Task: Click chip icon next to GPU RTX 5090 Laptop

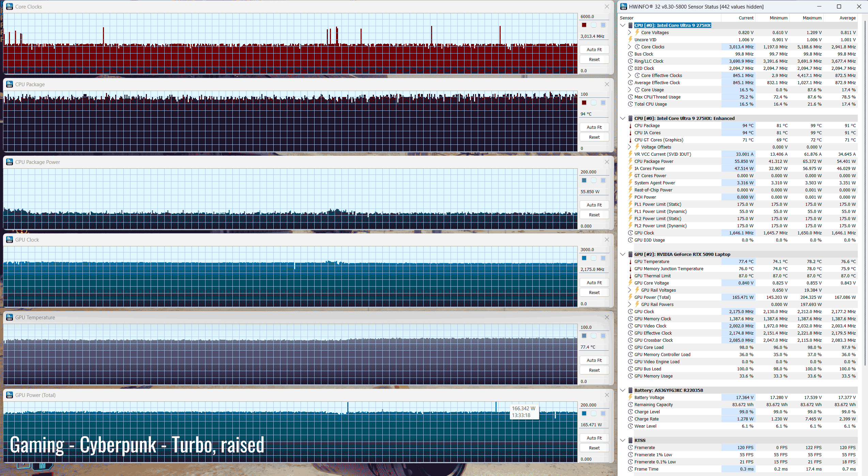Action: pos(630,254)
